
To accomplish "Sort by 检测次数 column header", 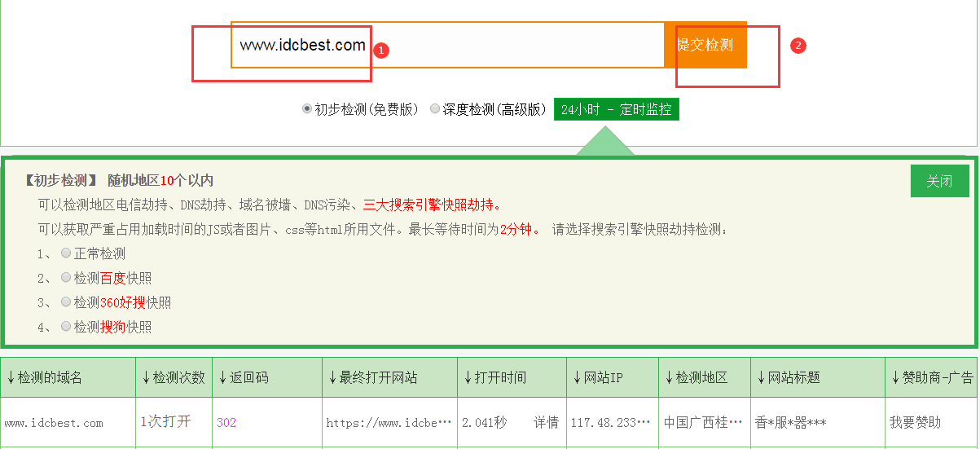I will tap(173, 377).
